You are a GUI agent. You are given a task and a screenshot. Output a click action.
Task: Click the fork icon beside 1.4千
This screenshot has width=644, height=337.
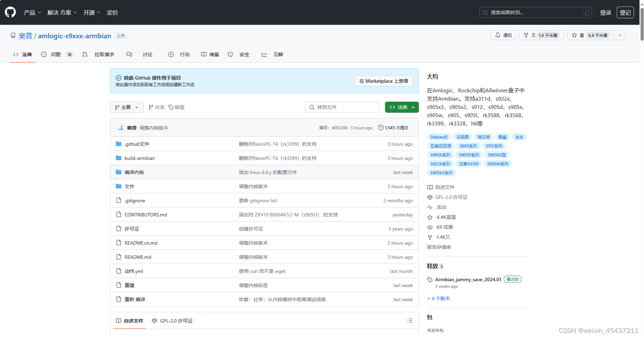point(526,35)
